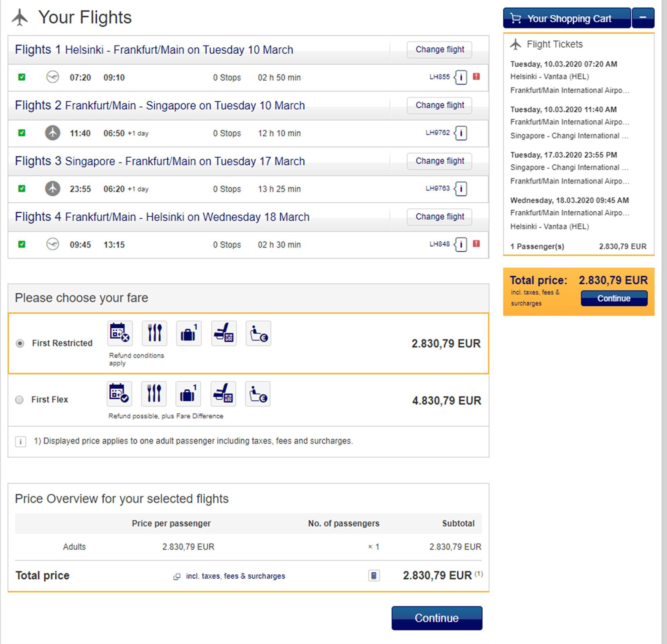Open info icon for flight LH855

tap(461, 77)
